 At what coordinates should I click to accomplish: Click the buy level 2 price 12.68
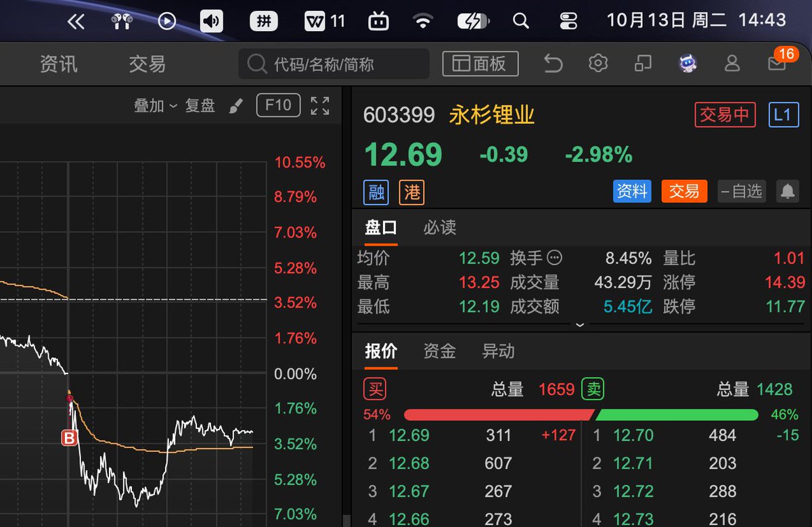click(x=409, y=463)
